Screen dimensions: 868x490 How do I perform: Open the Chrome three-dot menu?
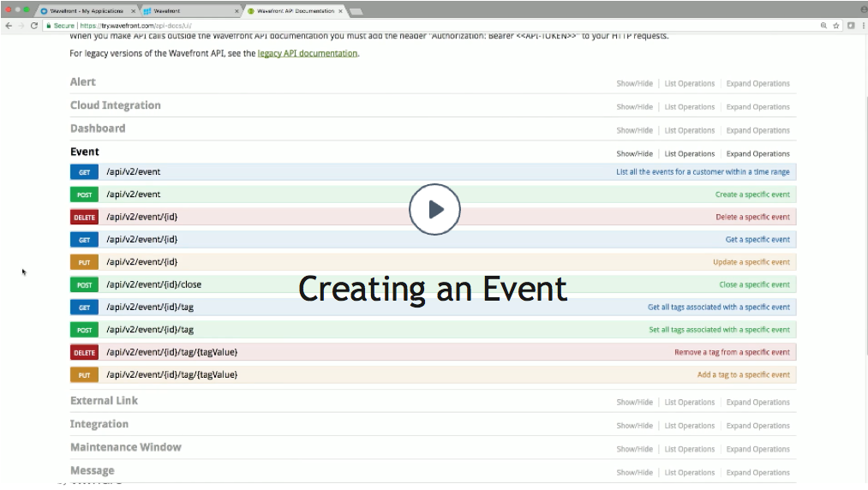pos(864,26)
